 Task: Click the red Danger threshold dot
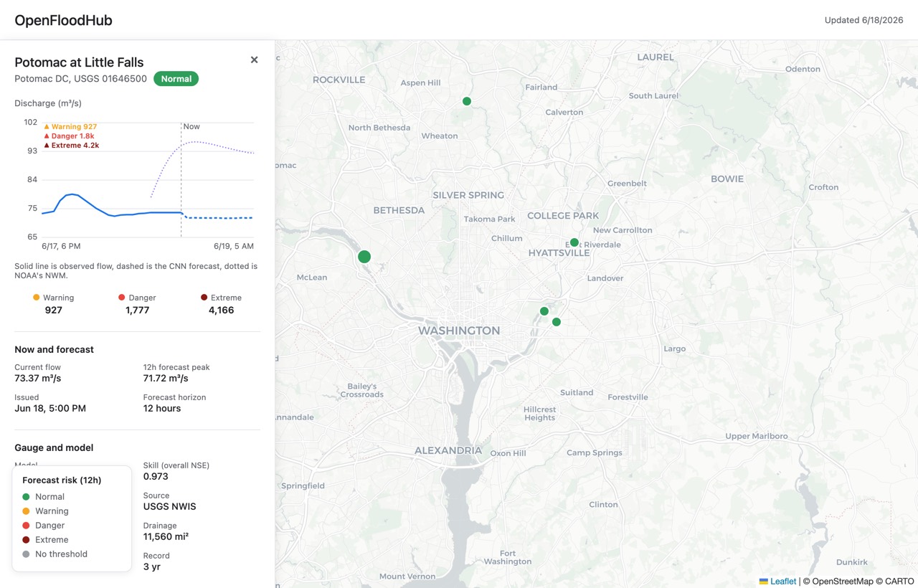pyautogui.click(x=122, y=298)
